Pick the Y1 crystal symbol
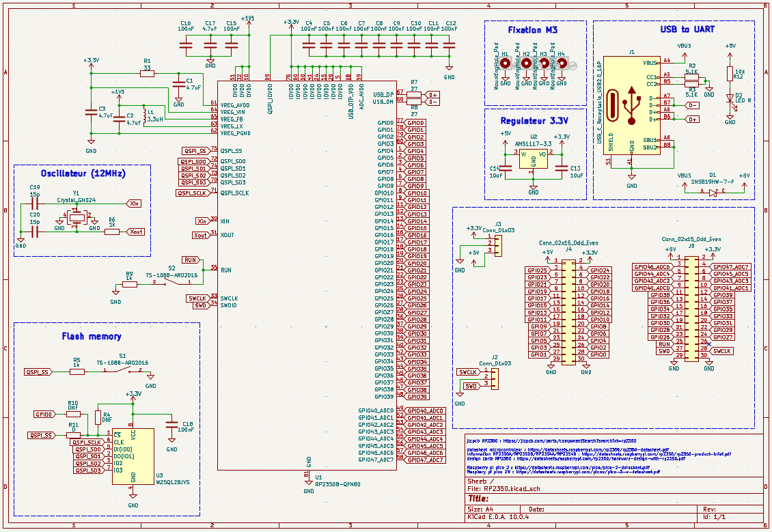Screen dimensions: 772x532 (x=77, y=217)
